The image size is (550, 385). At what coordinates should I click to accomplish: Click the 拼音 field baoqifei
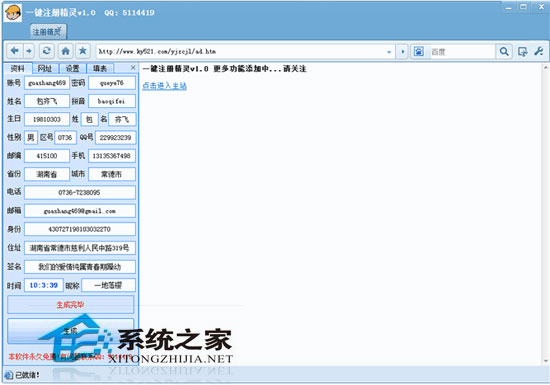pyautogui.click(x=112, y=101)
